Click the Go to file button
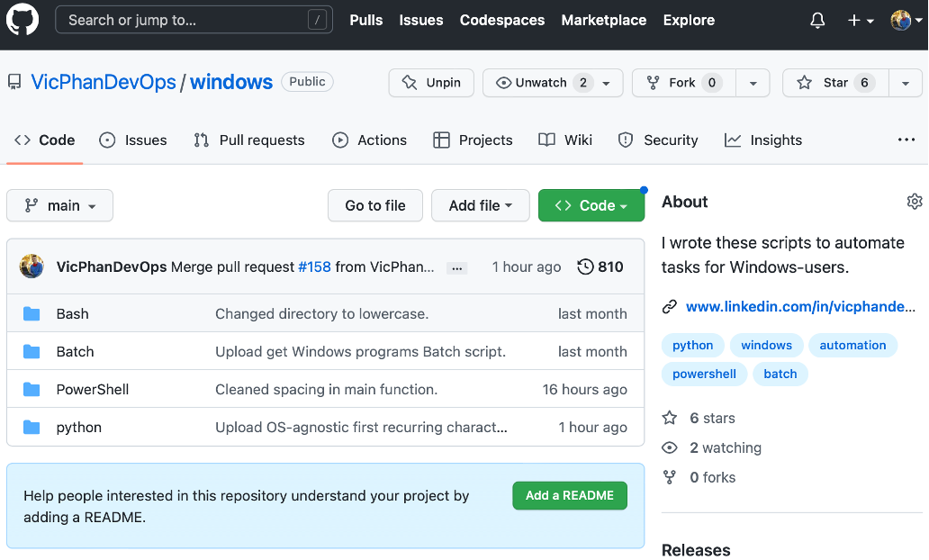 click(x=375, y=205)
